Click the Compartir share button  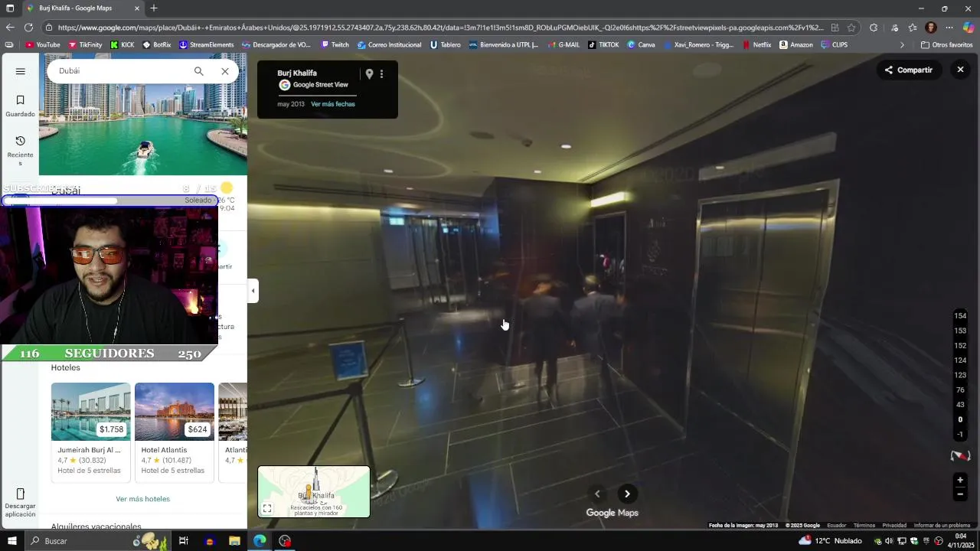[909, 70]
